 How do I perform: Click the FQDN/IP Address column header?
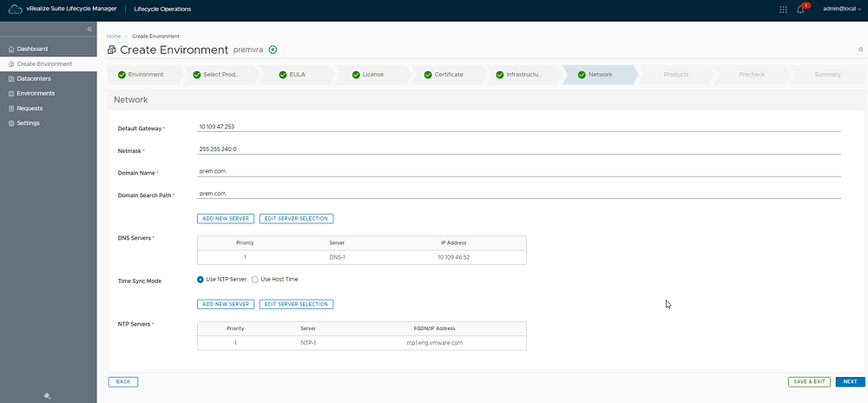click(435, 329)
